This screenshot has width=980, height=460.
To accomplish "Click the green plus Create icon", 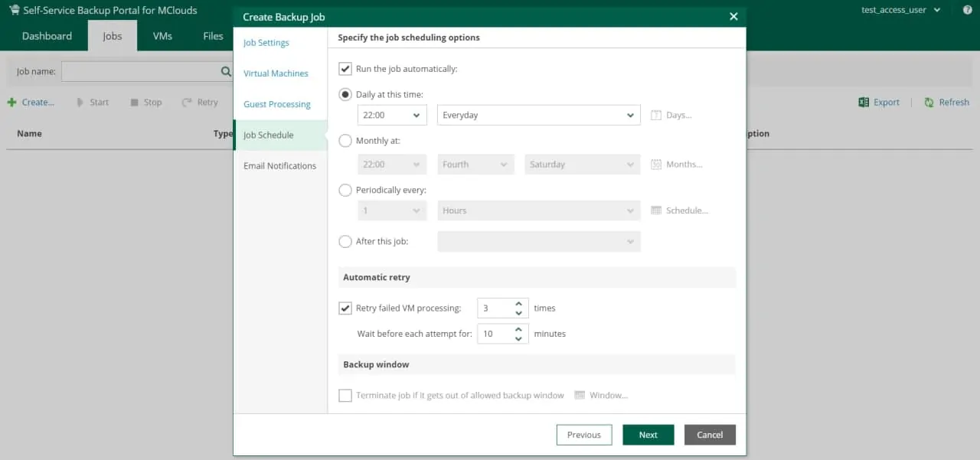I will tap(11, 103).
